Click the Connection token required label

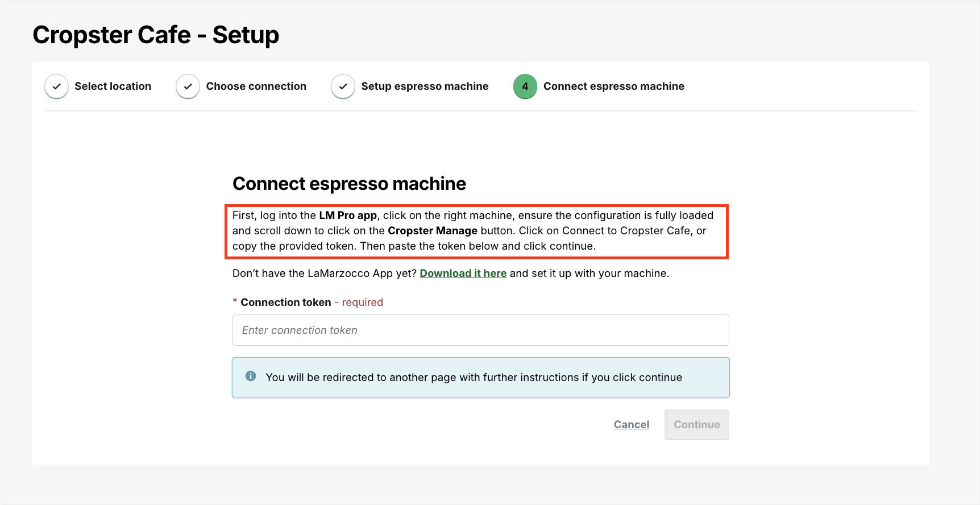coord(308,303)
